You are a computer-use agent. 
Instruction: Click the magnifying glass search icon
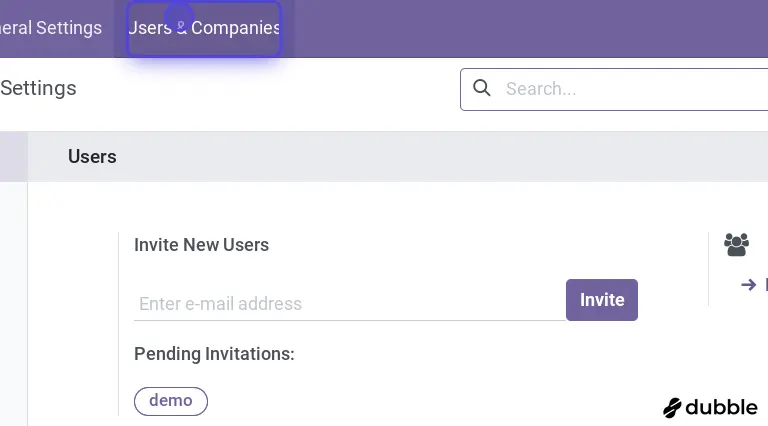(482, 88)
